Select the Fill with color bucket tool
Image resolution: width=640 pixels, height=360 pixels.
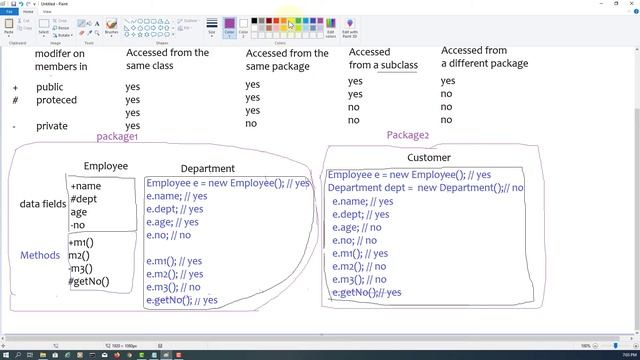89,23
